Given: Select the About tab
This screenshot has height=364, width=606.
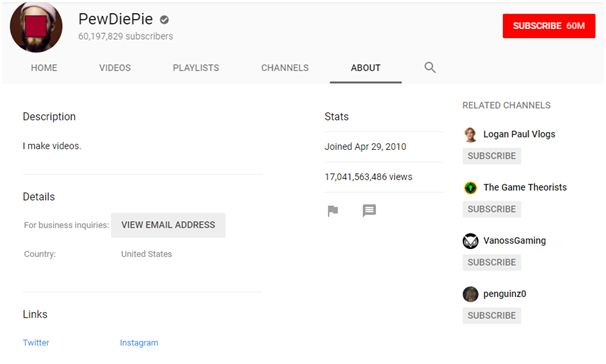Looking at the screenshot, I should [x=366, y=68].
